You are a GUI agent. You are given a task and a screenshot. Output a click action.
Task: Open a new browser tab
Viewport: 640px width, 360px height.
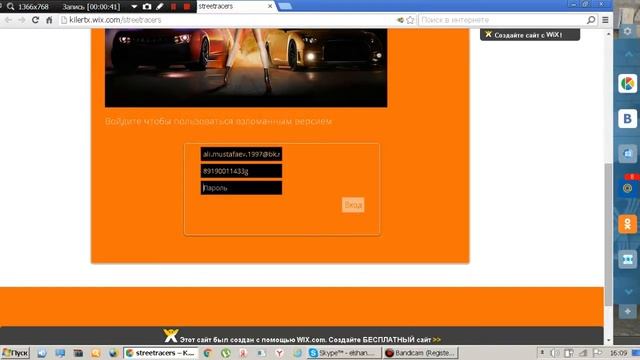pyautogui.click(x=285, y=6)
